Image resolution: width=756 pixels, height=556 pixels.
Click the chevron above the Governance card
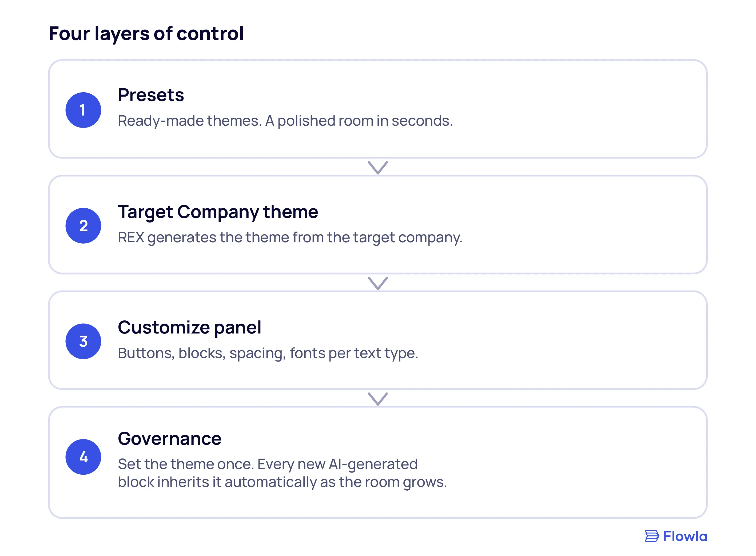click(378, 399)
